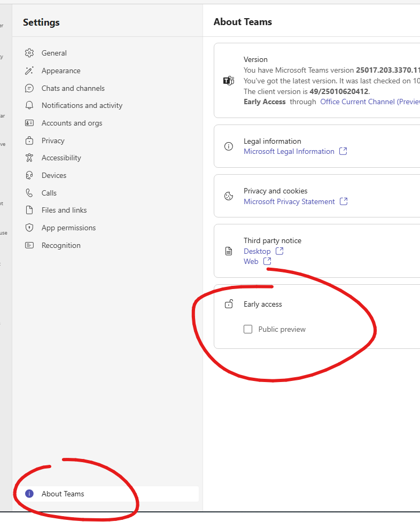420x522 pixels.
Task: Click the Devices headset icon
Action: tap(29, 175)
